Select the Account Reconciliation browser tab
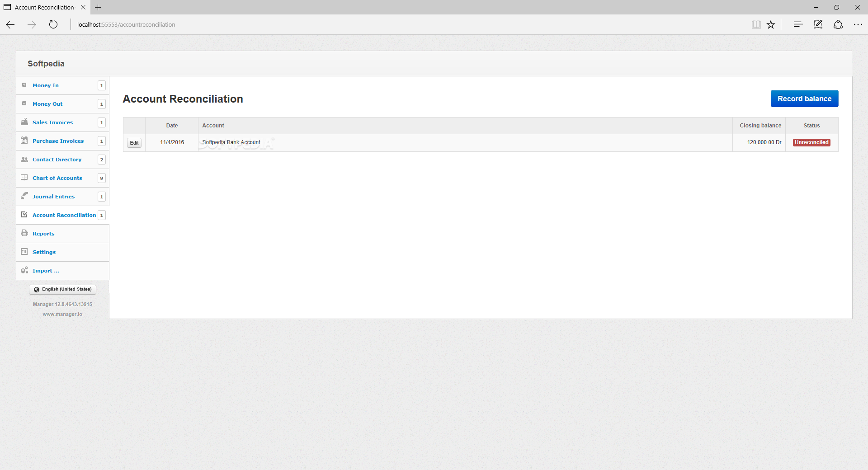Screen dimensions: 868x470 44,7
